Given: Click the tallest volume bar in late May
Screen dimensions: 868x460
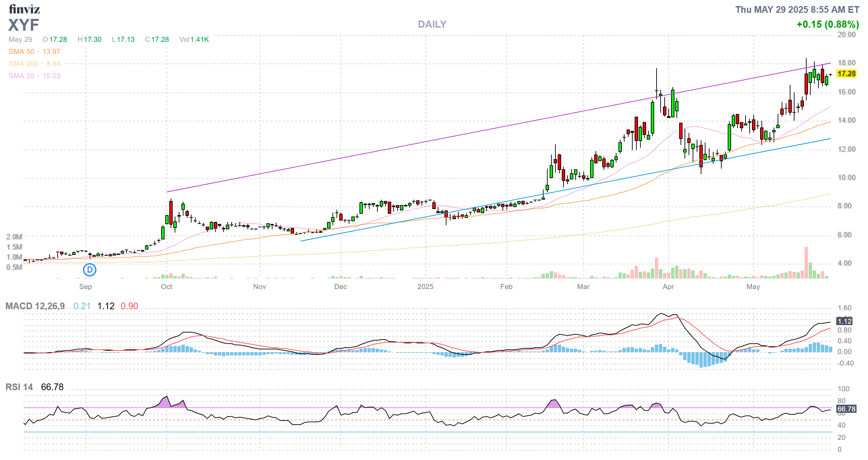Looking at the screenshot, I should point(806,262).
